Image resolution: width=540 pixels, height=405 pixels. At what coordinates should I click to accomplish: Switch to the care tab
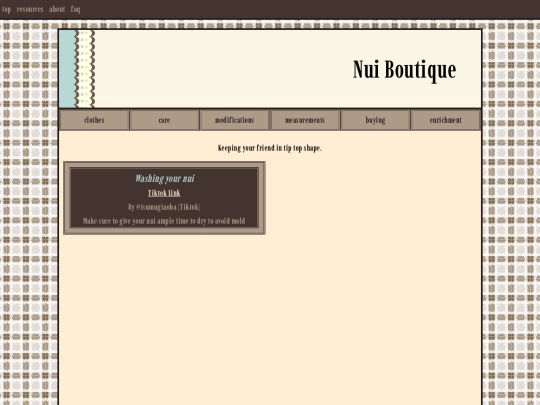click(165, 120)
